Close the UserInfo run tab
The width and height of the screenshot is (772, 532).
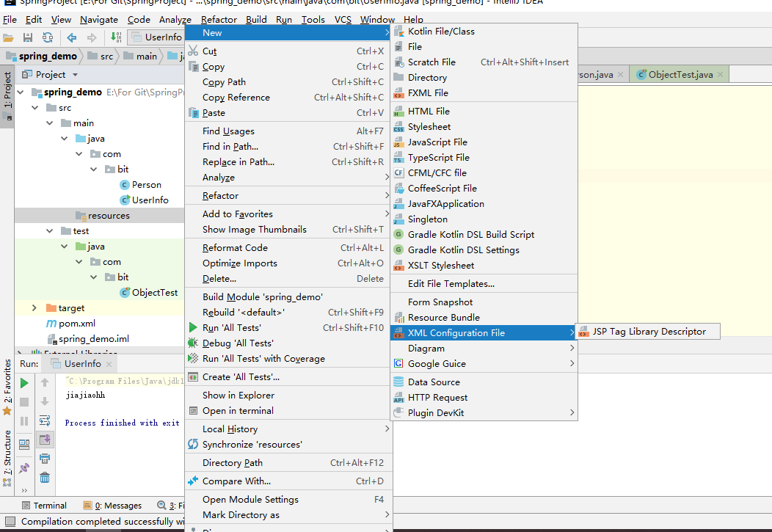coord(109,364)
